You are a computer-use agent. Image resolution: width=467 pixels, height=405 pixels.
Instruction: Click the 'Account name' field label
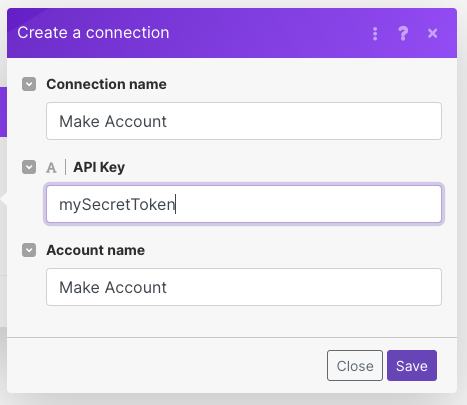pos(96,250)
